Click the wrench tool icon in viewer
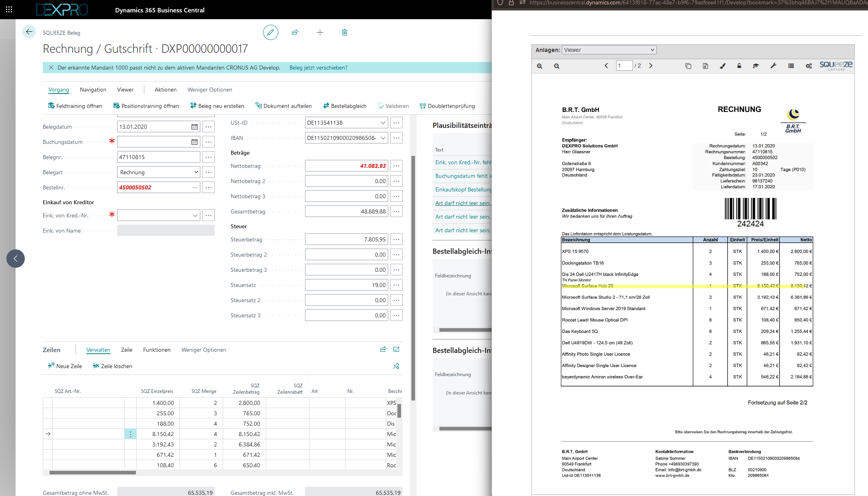The width and height of the screenshot is (868, 496). [773, 66]
